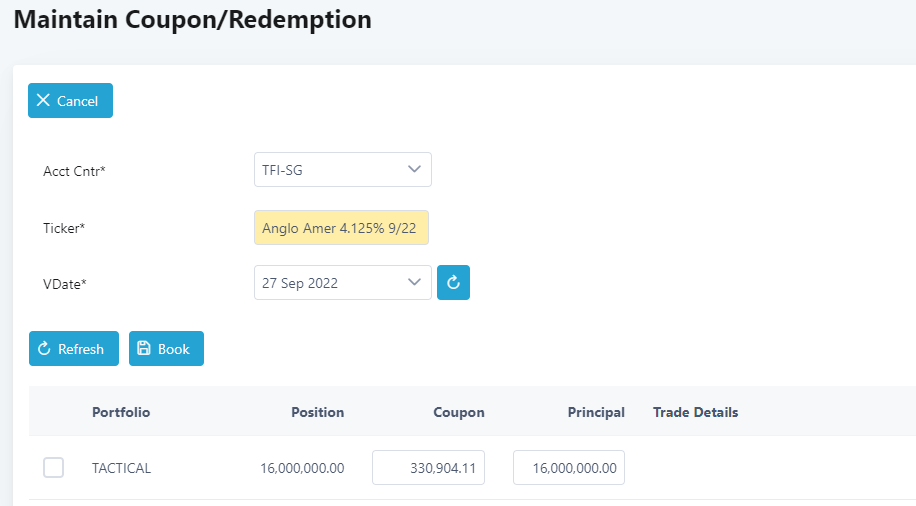Expand the Acct Cntr dropdown showing TFI-SG
Screen dimensions: 916x506
[342, 170]
